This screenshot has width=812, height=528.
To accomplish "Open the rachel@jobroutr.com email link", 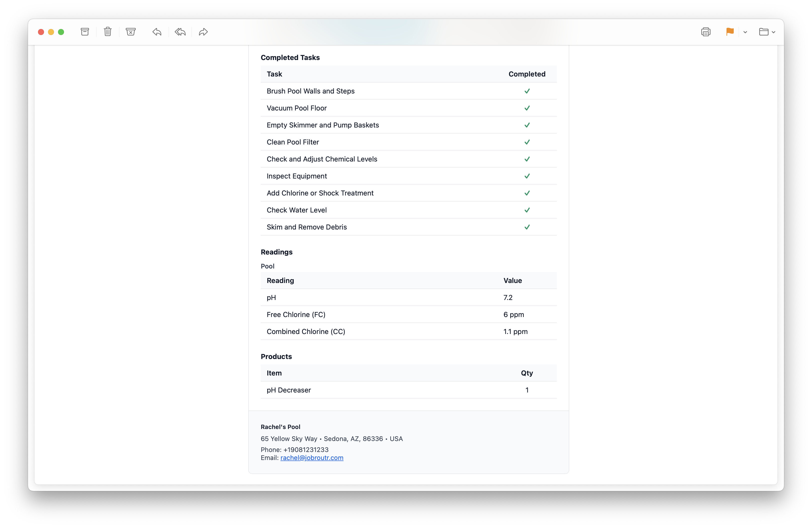I will [x=311, y=458].
